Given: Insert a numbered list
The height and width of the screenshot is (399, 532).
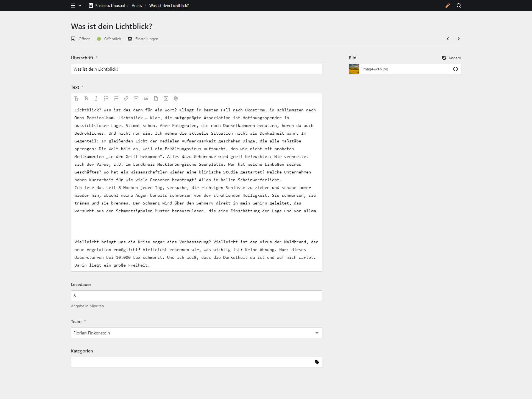Looking at the screenshot, I should tap(116, 98).
